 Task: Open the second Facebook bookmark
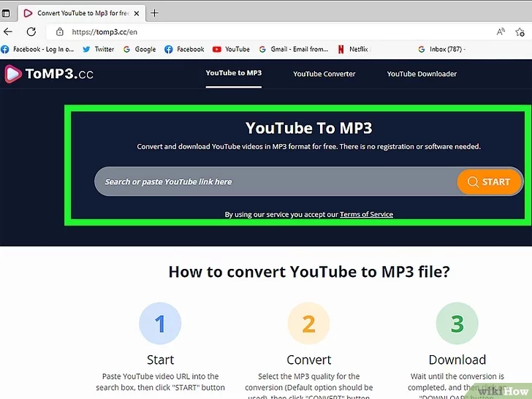184,49
